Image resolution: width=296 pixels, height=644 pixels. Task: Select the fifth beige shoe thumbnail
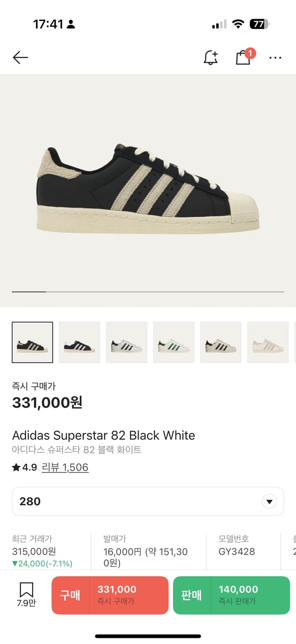tap(220, 342)
